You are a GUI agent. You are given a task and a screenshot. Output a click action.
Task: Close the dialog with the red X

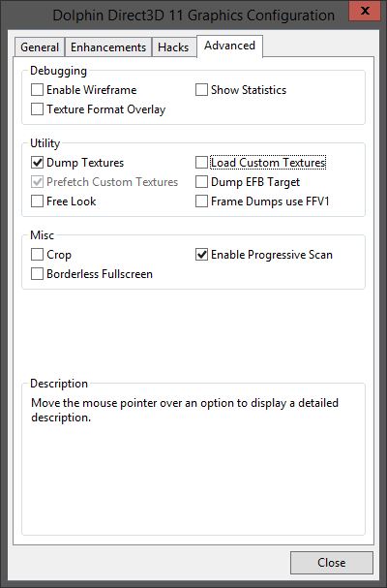click(365, 11)
